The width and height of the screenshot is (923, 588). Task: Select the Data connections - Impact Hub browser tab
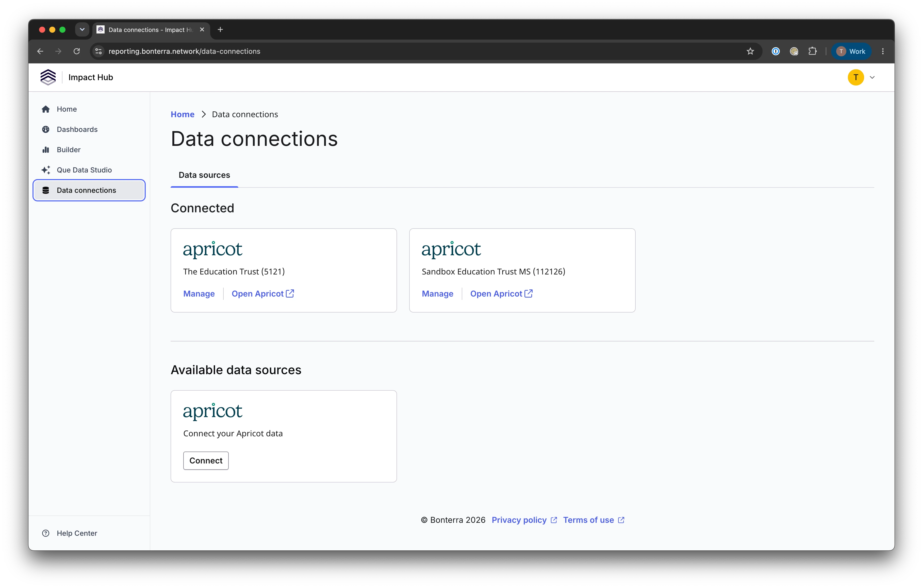pyautogui.click(x=151, y=30)
